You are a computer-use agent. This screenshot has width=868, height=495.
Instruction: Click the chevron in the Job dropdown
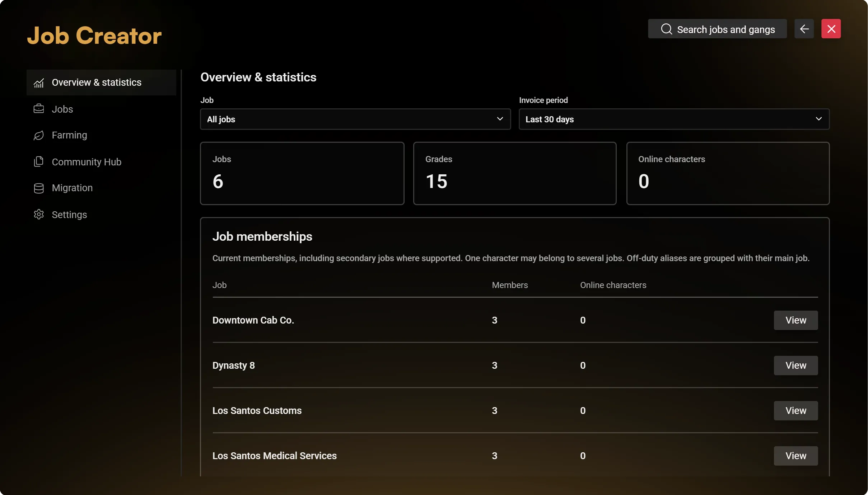click(500, 119)
